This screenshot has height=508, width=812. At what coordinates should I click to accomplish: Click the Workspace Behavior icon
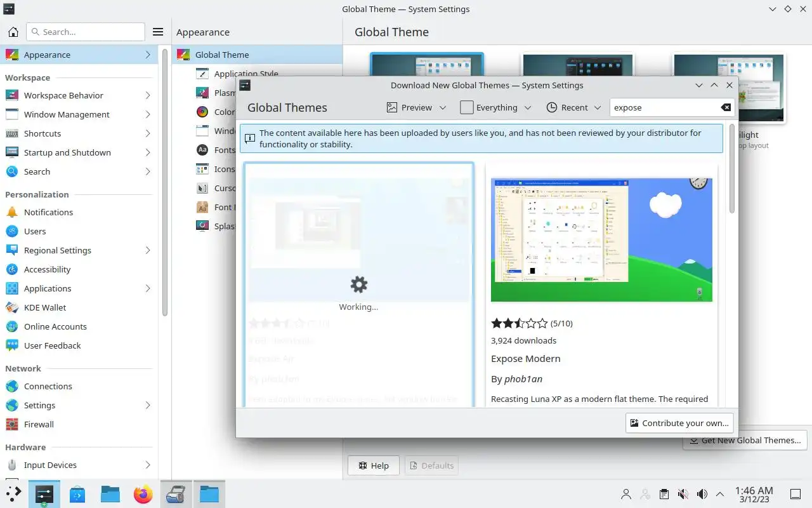tap(11, 95)
